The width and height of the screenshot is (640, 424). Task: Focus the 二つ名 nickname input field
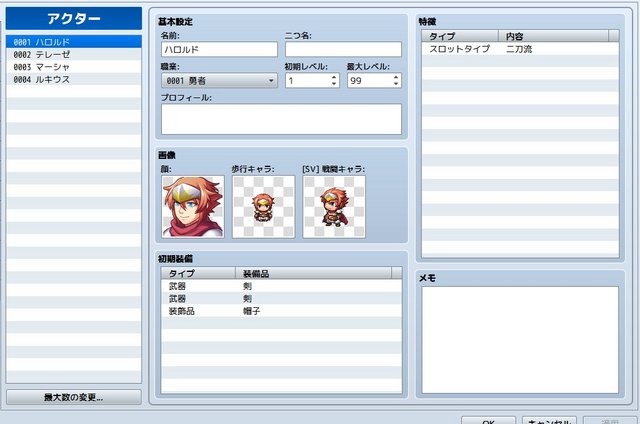click(343, 49)
